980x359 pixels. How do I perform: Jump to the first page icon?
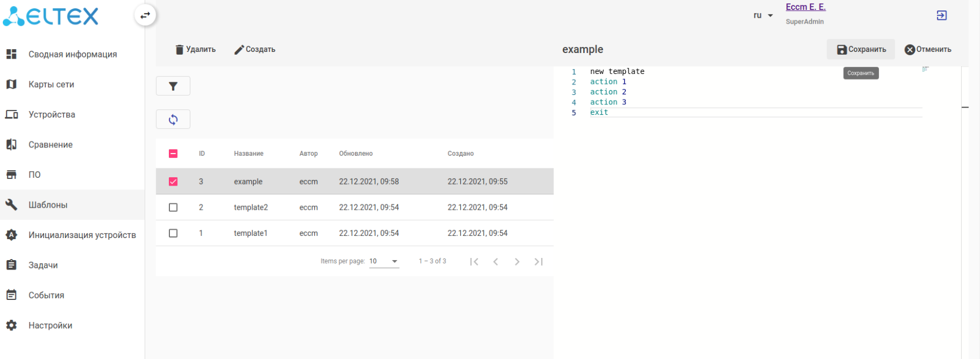(474, 262)
